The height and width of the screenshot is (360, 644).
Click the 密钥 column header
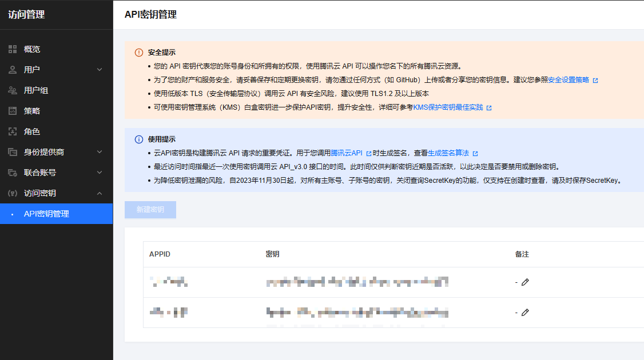tap(272, 254)
